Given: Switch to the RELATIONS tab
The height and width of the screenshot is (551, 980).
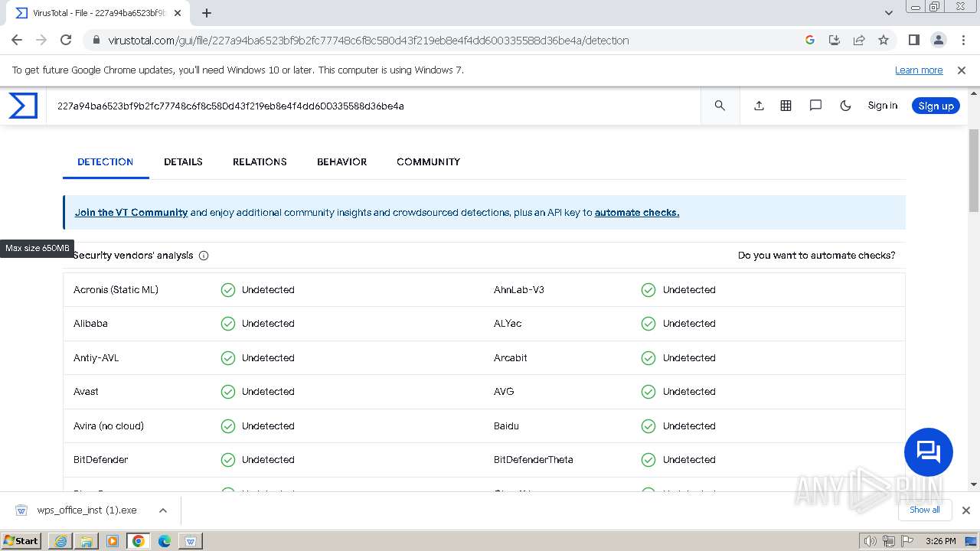Looking at the screenshot, I should [260, 161].
